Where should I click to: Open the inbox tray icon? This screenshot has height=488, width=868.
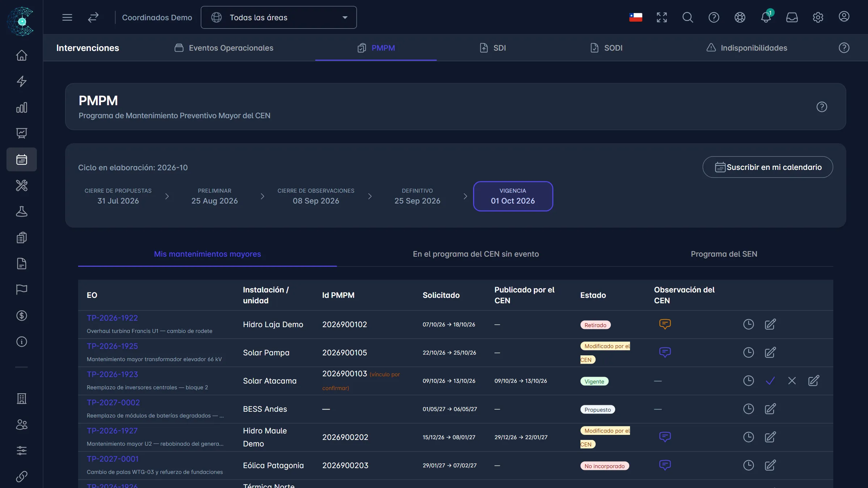coord(792,17)
